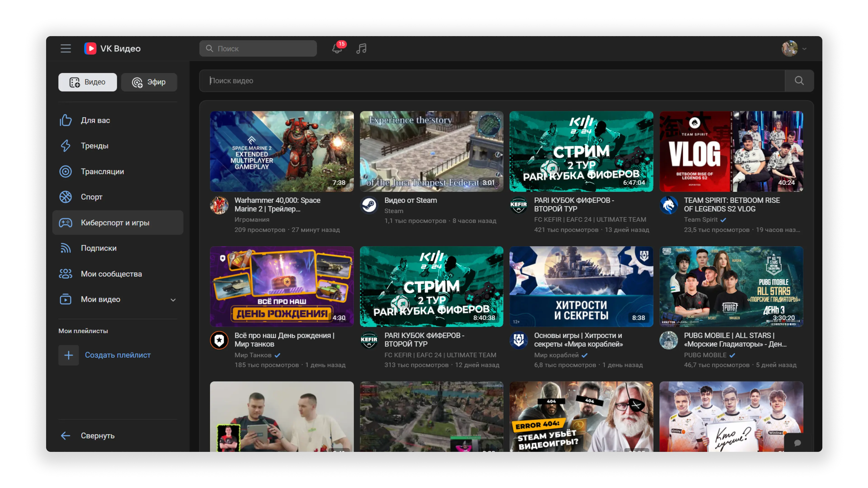
Task: Open Мои сообщества section
Action: pos(118,274)
